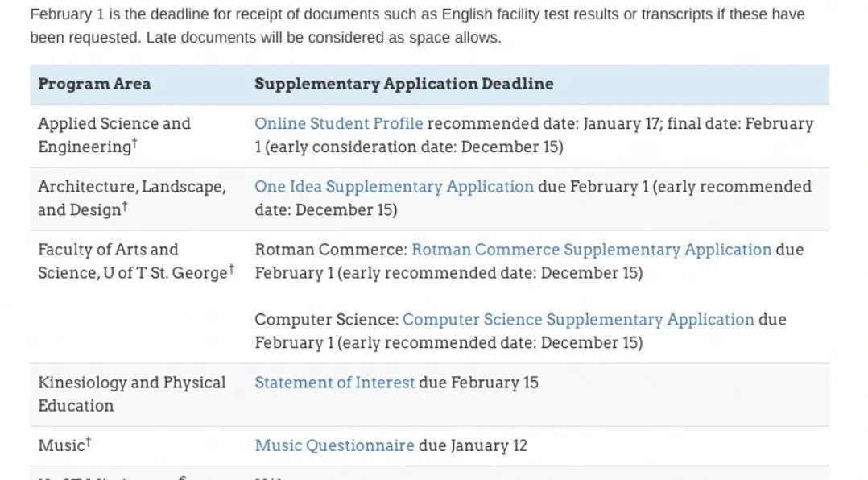
Task: Click the dagger footnote mark after "St. George"
Action: click(x=231, y=268)
